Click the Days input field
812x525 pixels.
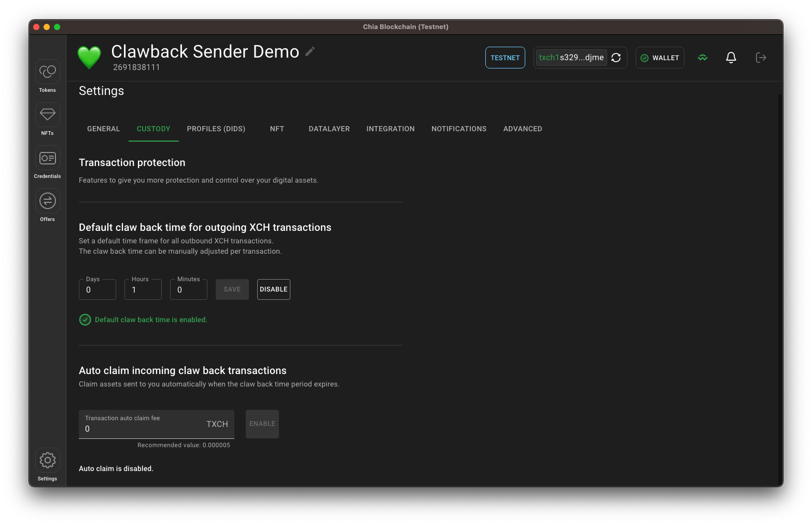[x=97, y=290]
